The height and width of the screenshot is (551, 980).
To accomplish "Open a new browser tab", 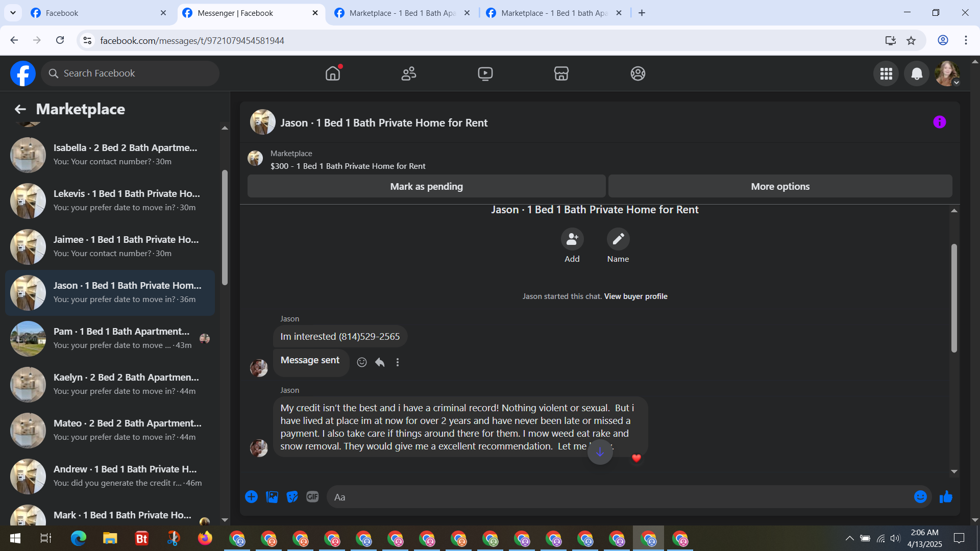I will pos(642,13).
